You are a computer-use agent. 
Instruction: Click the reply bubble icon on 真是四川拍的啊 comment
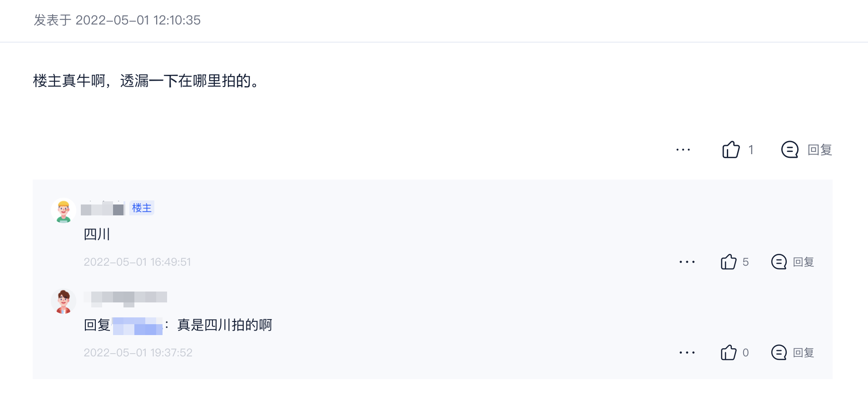(779, 353)
